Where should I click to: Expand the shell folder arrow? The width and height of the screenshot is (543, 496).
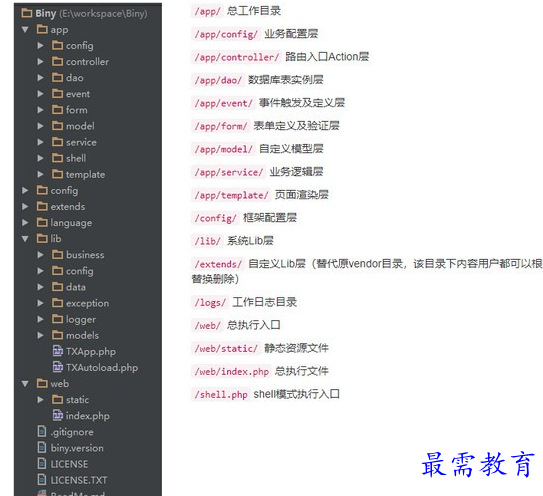pyautogui.click(x=40, y=158)
